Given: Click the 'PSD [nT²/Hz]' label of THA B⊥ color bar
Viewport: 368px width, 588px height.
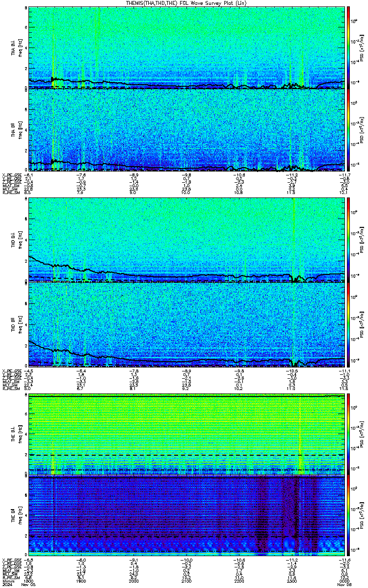Looking at the screenshot, I should point(362,48).
